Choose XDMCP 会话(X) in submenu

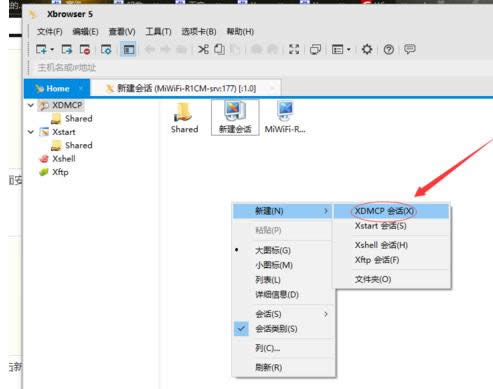pyautogui.click(x=392, y=211)
